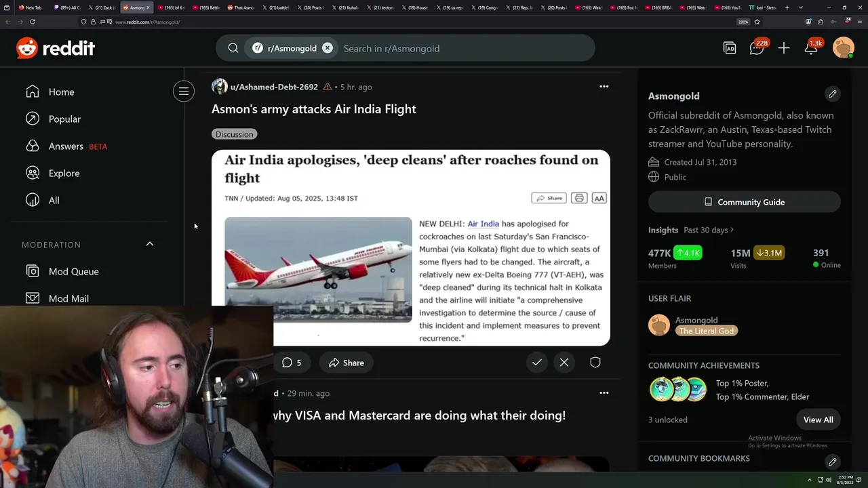This screenshot has width=868, height=488.
Task: Click View All achievements button
Action: coord(818,420)
